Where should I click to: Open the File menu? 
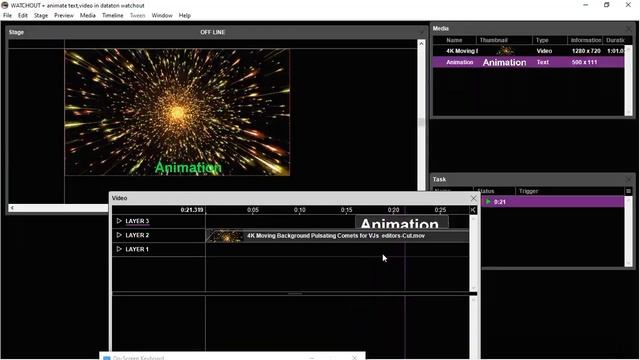pos(7,16)
